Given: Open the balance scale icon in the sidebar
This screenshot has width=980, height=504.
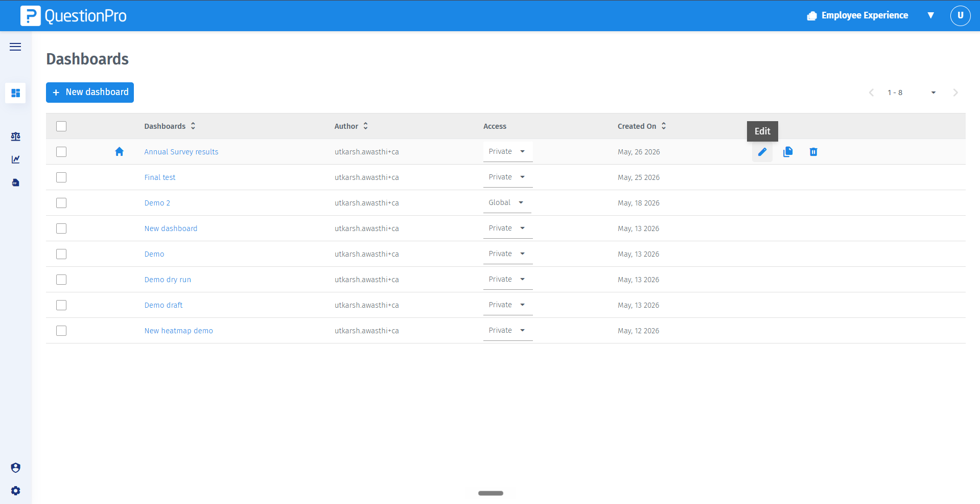Looking at the screenshot, I should pyautogui.click(x=15, y=136).
